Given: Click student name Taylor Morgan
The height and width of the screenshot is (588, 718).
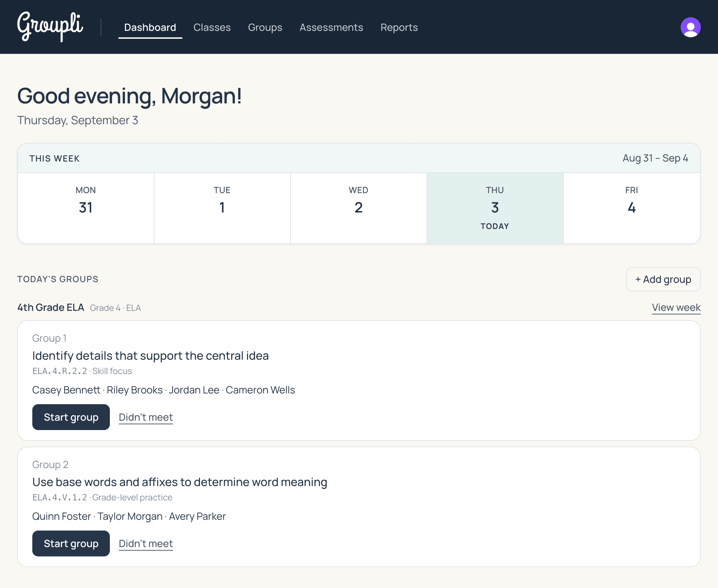Looking at the screenshot, I should click(x=130, y=517).
